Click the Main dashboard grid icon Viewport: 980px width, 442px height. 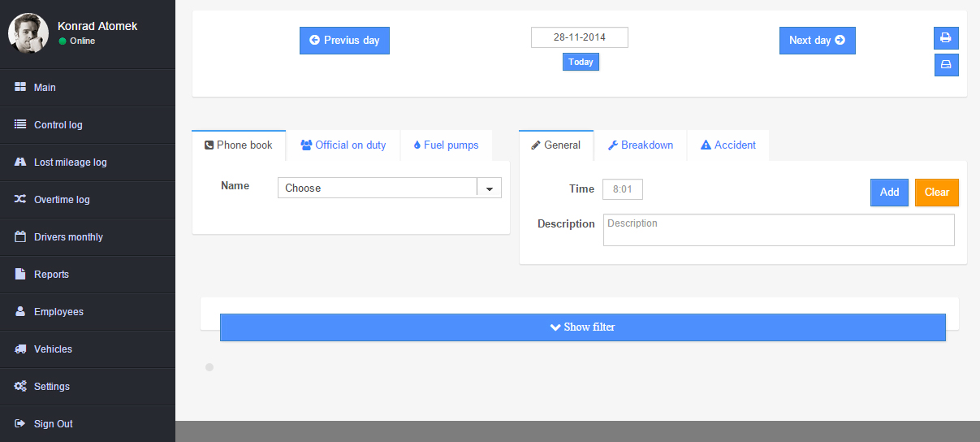21,88
